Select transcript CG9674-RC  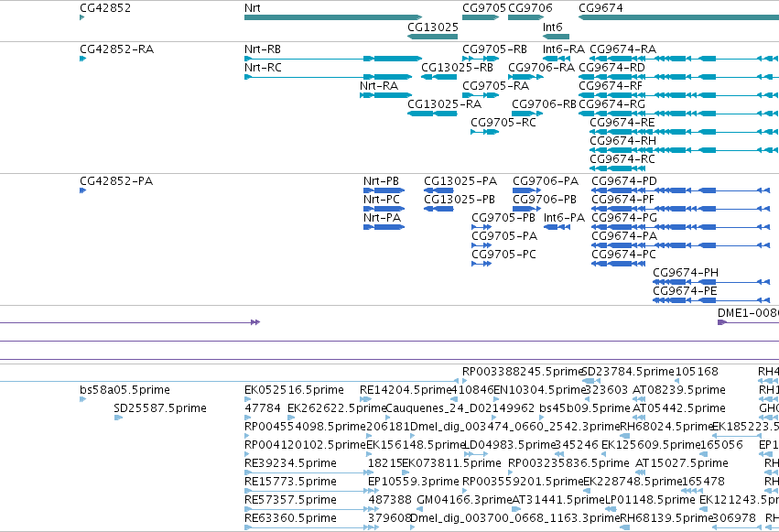click(618, 168)
